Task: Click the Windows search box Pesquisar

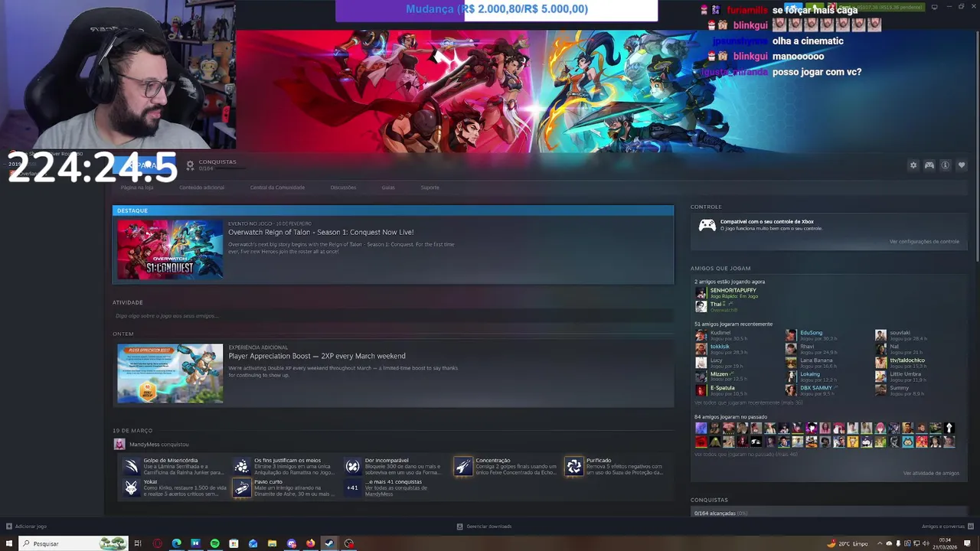Action: pos(73,543)
